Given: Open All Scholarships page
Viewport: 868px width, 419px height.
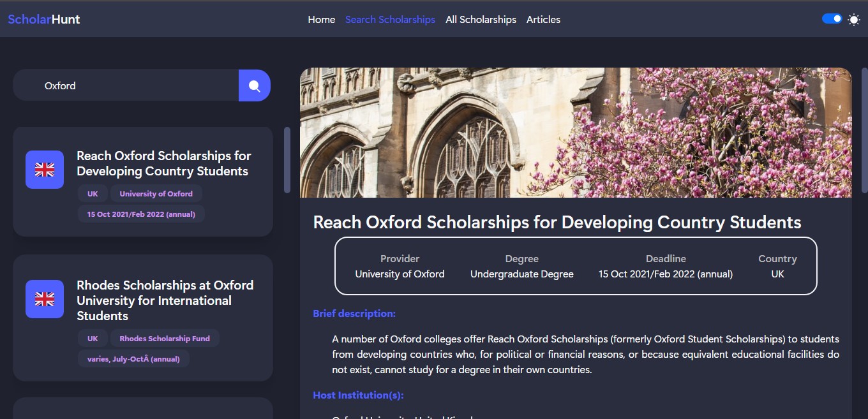Looking at the screenshot, I should point(481,20).
